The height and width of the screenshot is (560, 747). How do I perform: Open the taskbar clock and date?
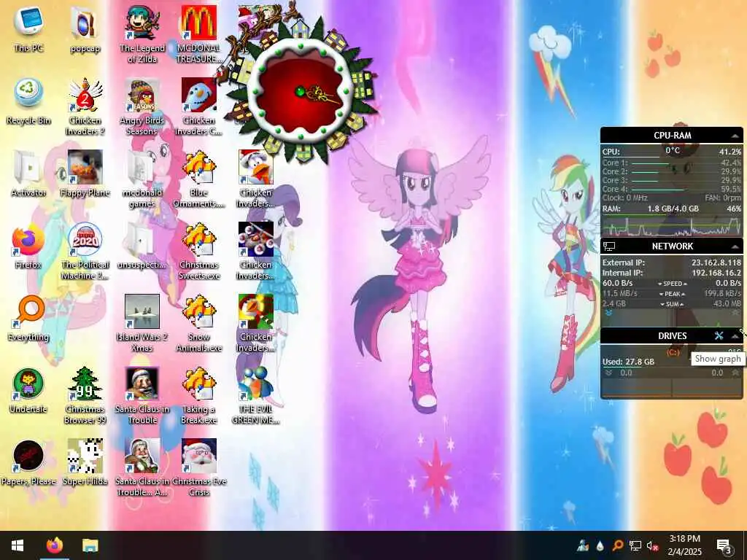[684, 545]
